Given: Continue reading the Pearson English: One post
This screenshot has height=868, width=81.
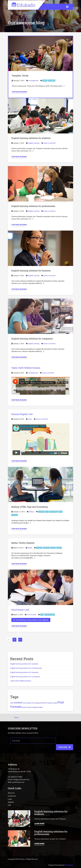Looking at the screenshot, I should 19,461.
